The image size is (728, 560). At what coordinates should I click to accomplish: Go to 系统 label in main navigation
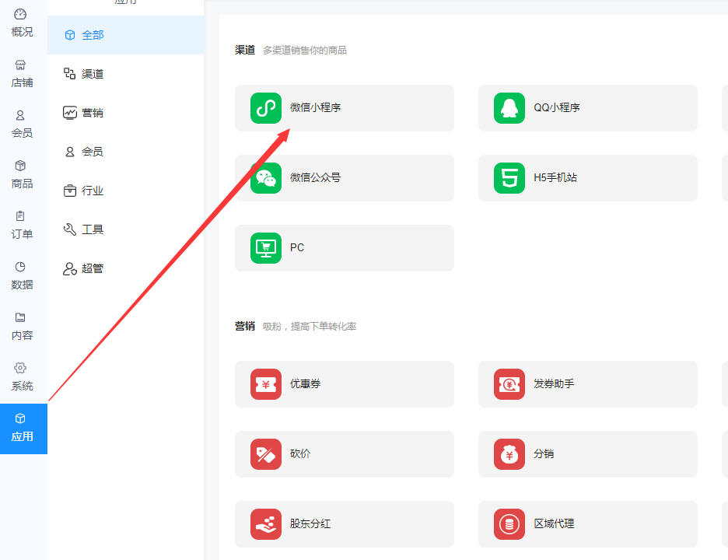click(x=22, y=386)
